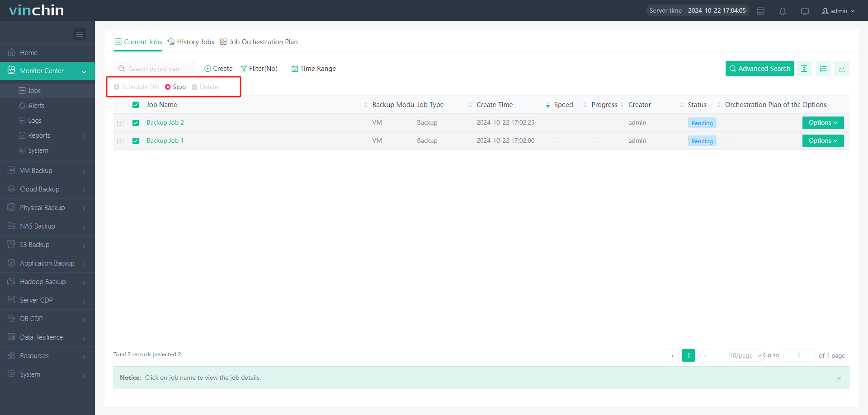Stop the selected jobs
868x415 pixels.
coord(175,87)
